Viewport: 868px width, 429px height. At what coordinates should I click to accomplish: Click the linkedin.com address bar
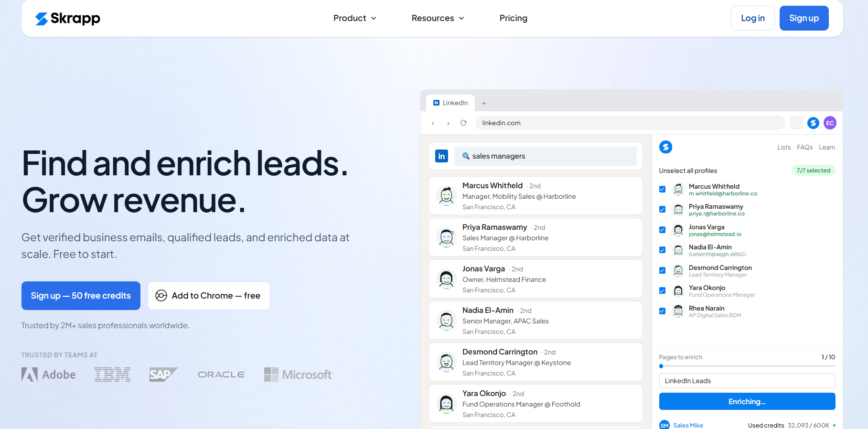pyautogui.click(x=630, y=123)
